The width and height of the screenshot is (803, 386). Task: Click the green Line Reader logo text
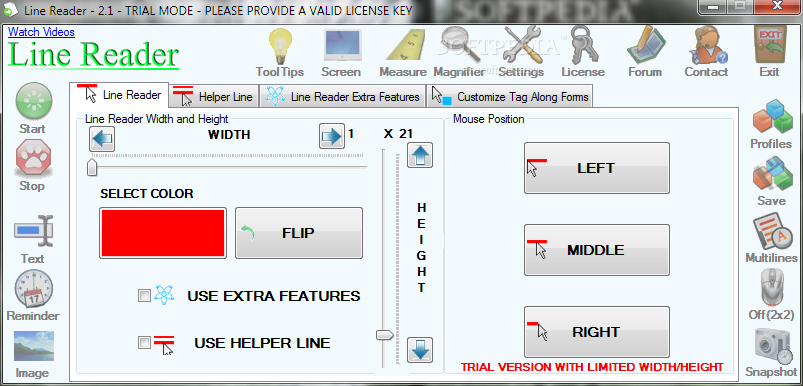pos(93,55)
